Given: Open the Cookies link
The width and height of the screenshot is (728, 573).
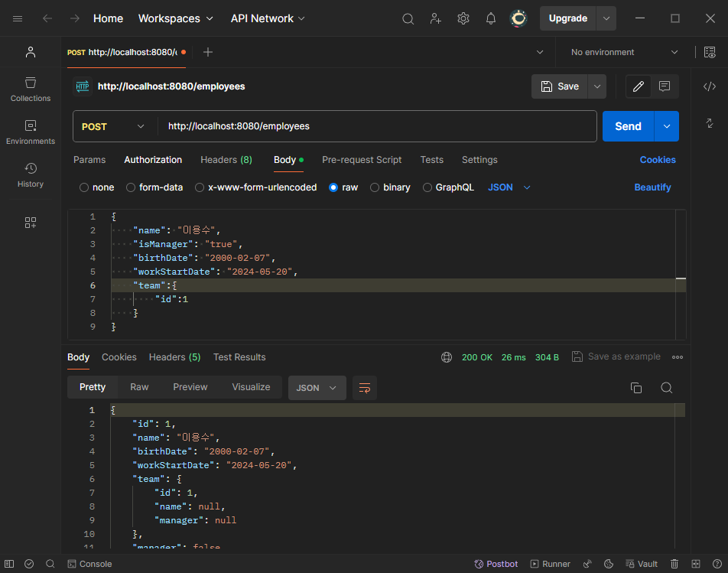Looking at the screenshot, I should click(x=658, y=160).
